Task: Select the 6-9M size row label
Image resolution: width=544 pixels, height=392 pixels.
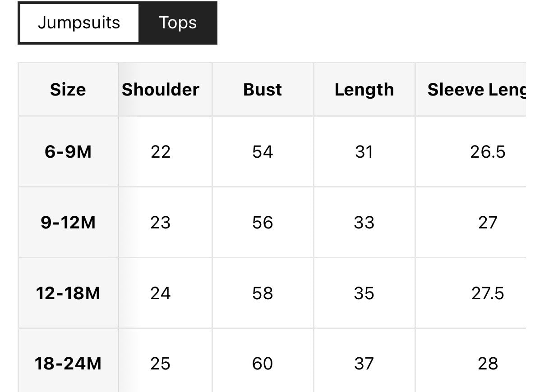Action: click(68, 152)
